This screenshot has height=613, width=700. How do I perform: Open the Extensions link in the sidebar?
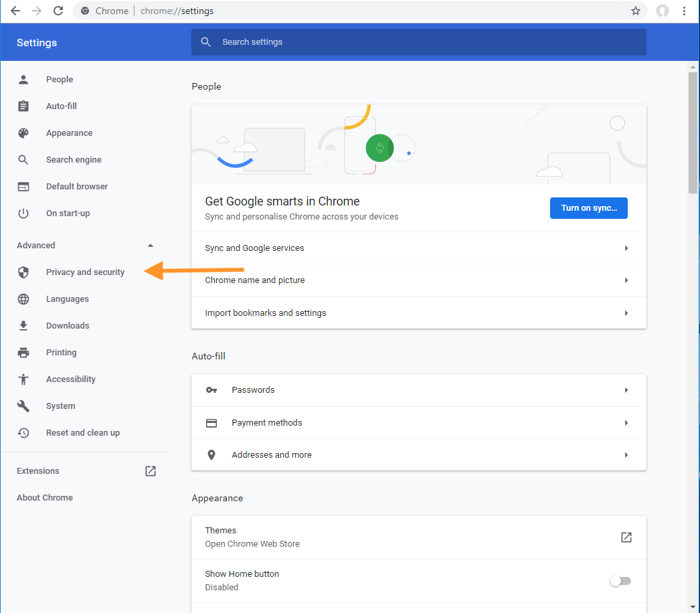[x=38, y=471]
